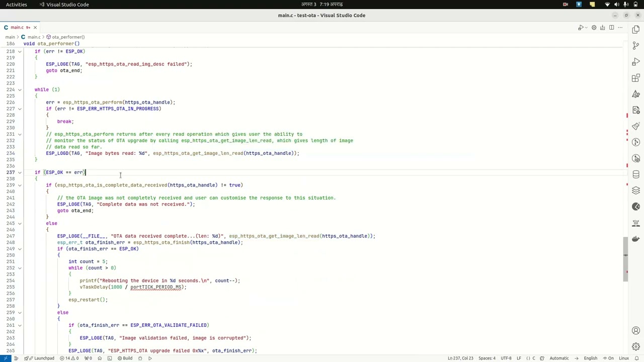The height and width of the screenshot is (362, 644).
Task: Open the Run and Debug view
Action: [636, 62]
